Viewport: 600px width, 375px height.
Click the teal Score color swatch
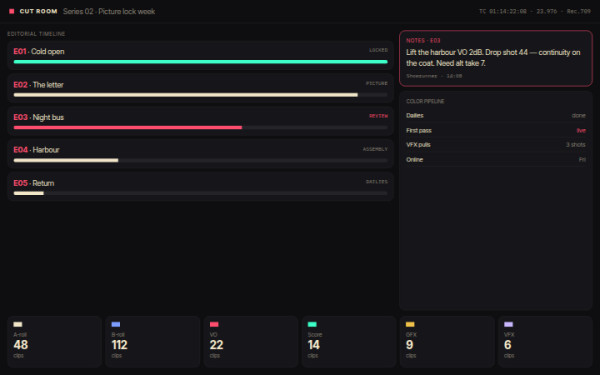312,324
